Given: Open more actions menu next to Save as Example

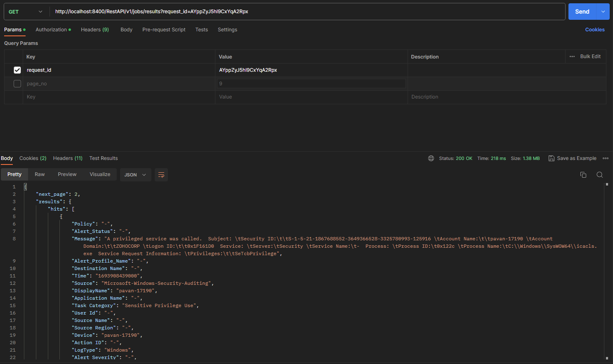Looking at the screenshot, I should pyautogui.click(x=606, y=158).
